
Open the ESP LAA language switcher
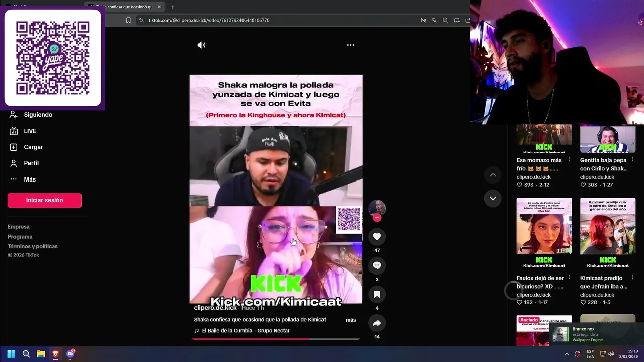pyautogui.click(x=590, y=354)
